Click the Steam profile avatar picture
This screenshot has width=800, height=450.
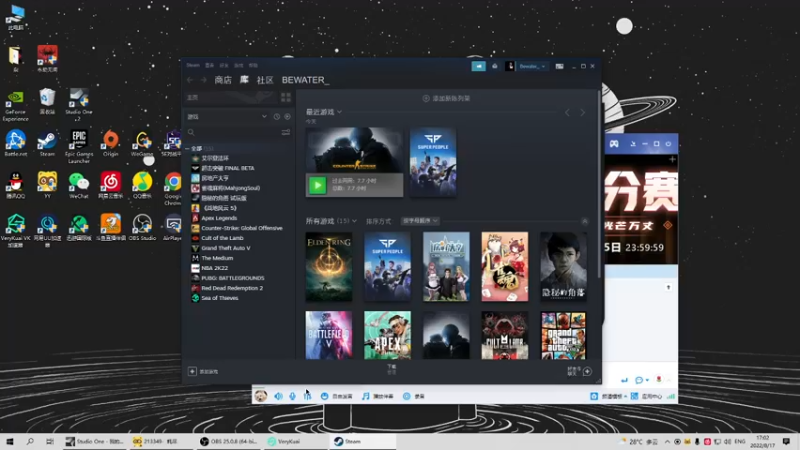click(509, 66)
